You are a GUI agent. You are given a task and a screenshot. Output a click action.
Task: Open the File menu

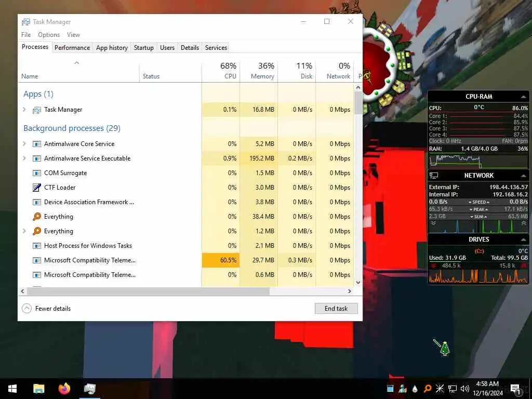click(26, 35)
